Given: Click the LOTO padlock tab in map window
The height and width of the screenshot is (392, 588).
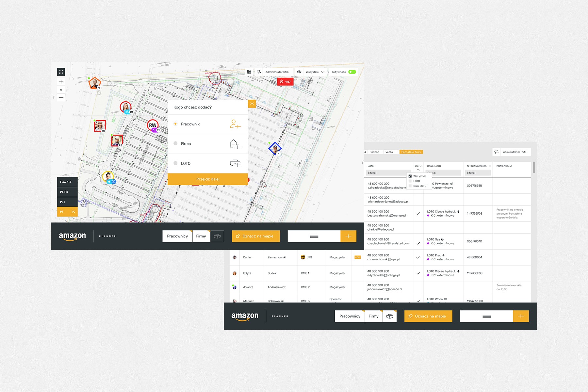Looking at the screenshot, I should pyautogui.click(x=217, y=236).
